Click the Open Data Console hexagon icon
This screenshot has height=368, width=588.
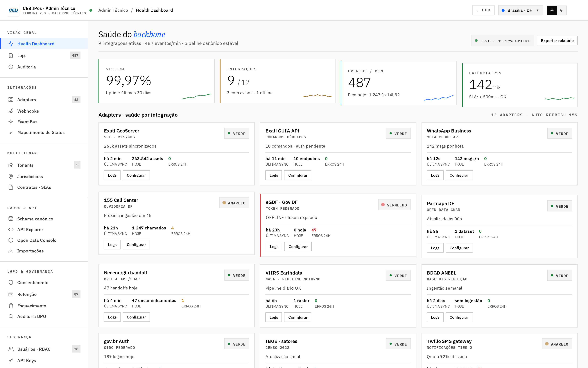point(11,240)
